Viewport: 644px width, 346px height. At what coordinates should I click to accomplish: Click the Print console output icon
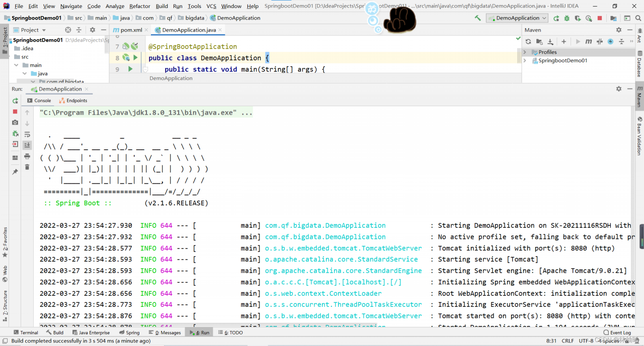click(x=28, y=156)
